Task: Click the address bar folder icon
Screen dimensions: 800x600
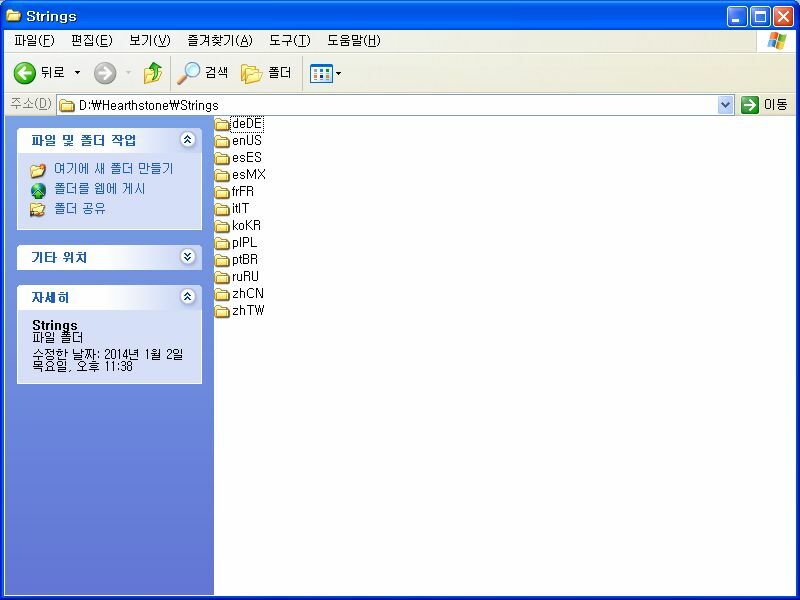Action: [x=66, y=106]
